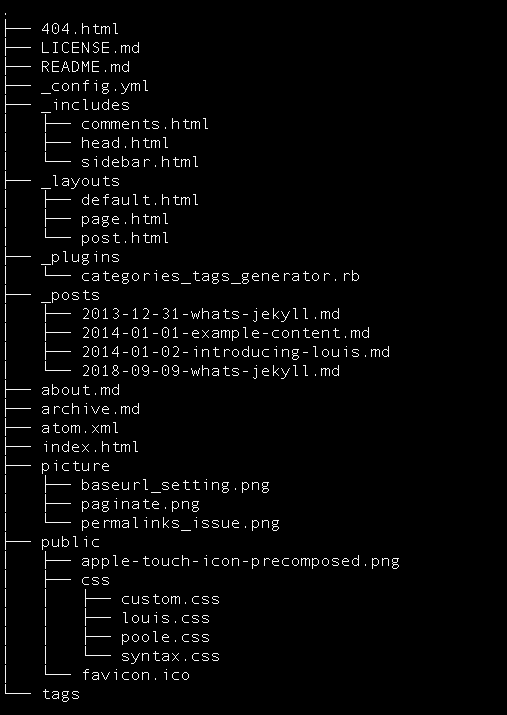Click permalinks_issue.png in picture folder
507x715 pixels.
click(x=181, y=523)
